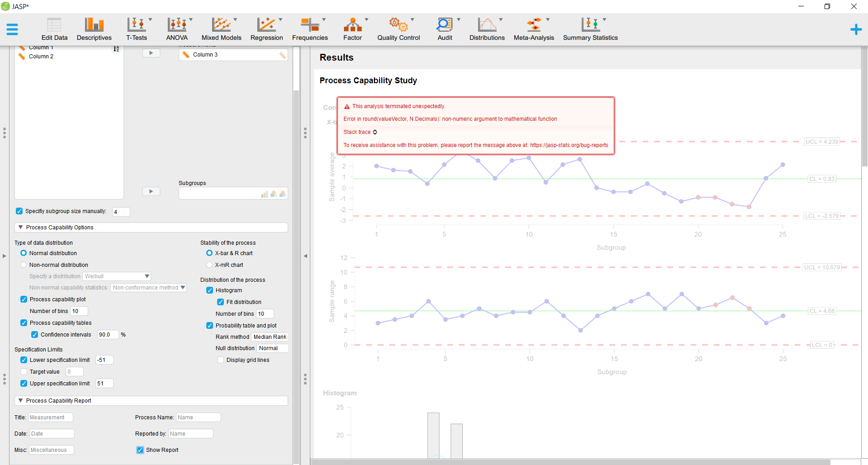Viewport: 868px width, 465px height.
Task: Click the Process Name input field
Action: pos(198,417)
